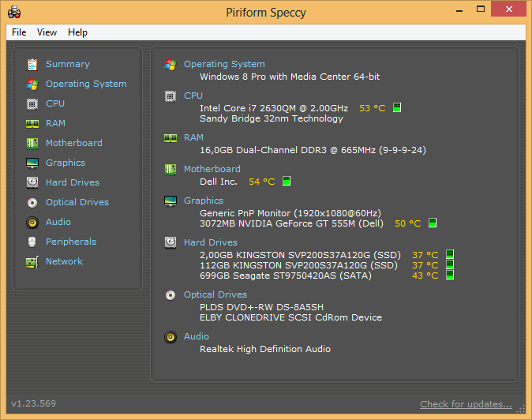Click the Seagate 43 °C temperature value
Screen dimensions: 532x420
click(425, 276)
